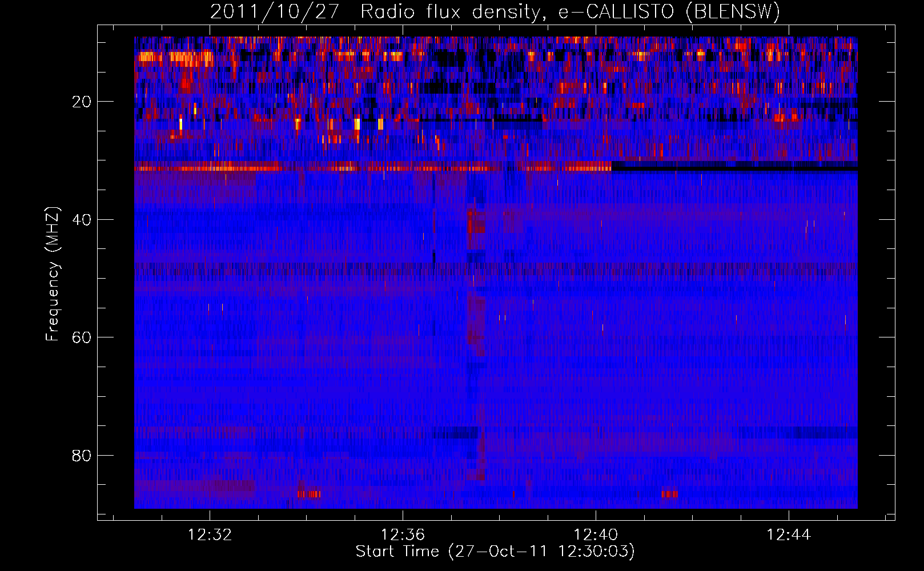Image resolution: width=924 pixels, height=571 pixels.
Task: Click the '12:40' time tick label
Action: tap(596, 534)
